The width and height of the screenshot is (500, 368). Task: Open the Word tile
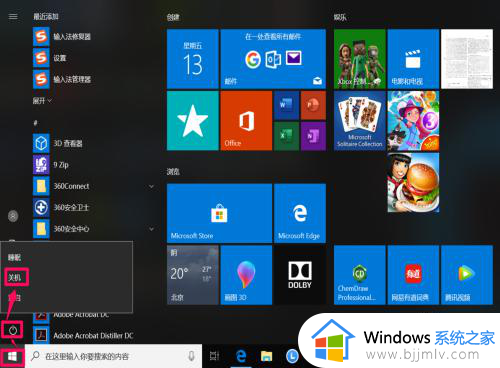286,105
